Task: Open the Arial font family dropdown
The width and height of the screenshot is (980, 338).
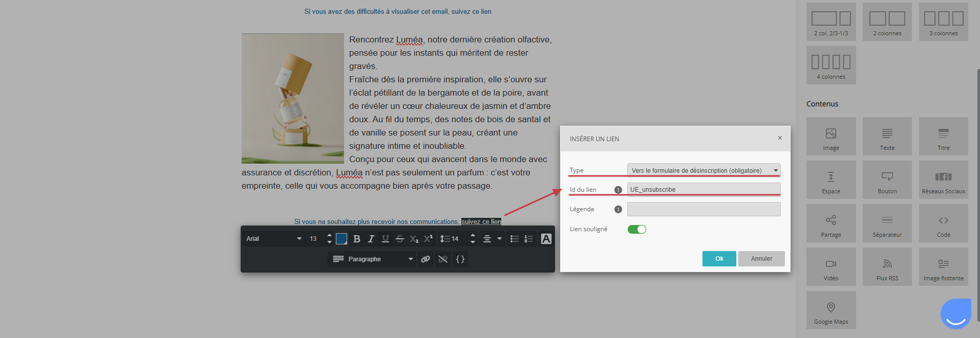Action: 274,239
